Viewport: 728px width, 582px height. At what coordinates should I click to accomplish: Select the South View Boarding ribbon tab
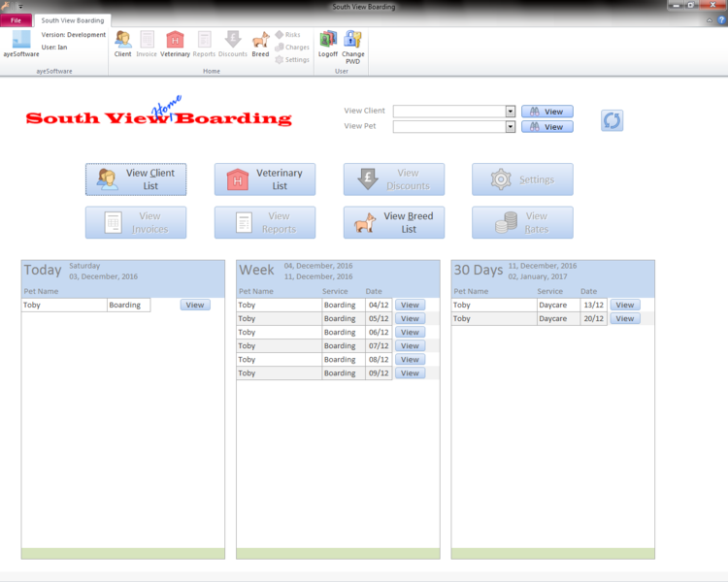(x=73, y=20)
